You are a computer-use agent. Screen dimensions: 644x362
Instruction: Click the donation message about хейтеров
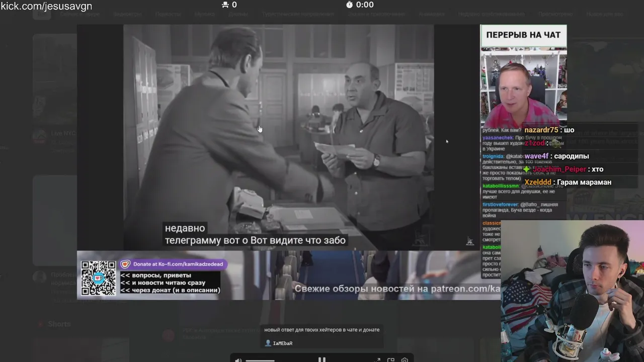(322, 330)
